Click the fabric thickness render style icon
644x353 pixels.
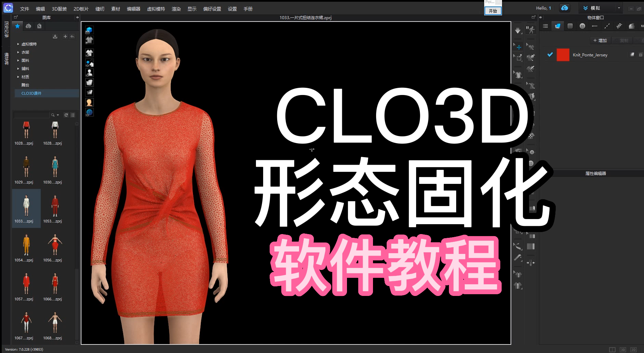[89, 92]
